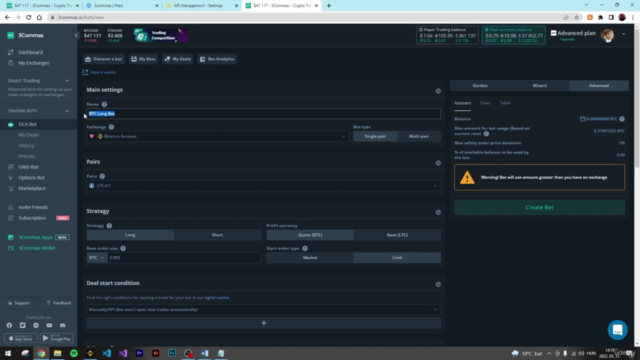Image resolution: width=640 pixels, height=360 pixels.
Task: Open the Exchange account dropdown
Action: 218,136
